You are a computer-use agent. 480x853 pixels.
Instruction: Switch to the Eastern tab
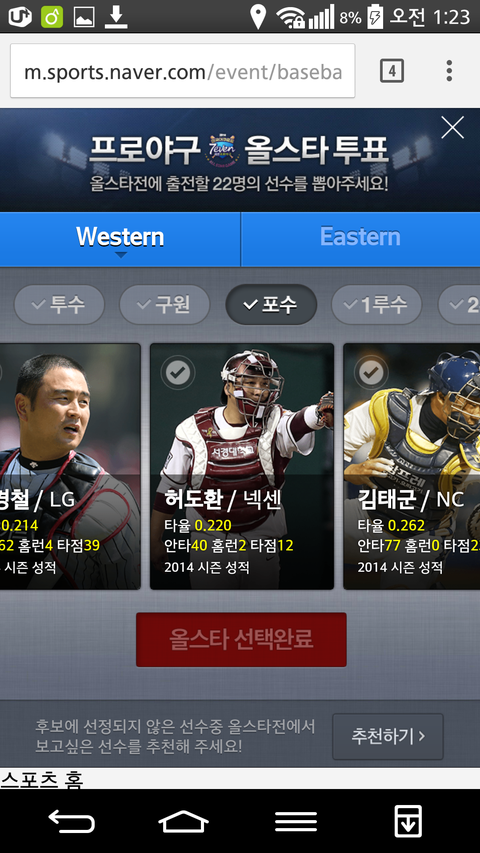pyautogui.click(x=360, y=239)
